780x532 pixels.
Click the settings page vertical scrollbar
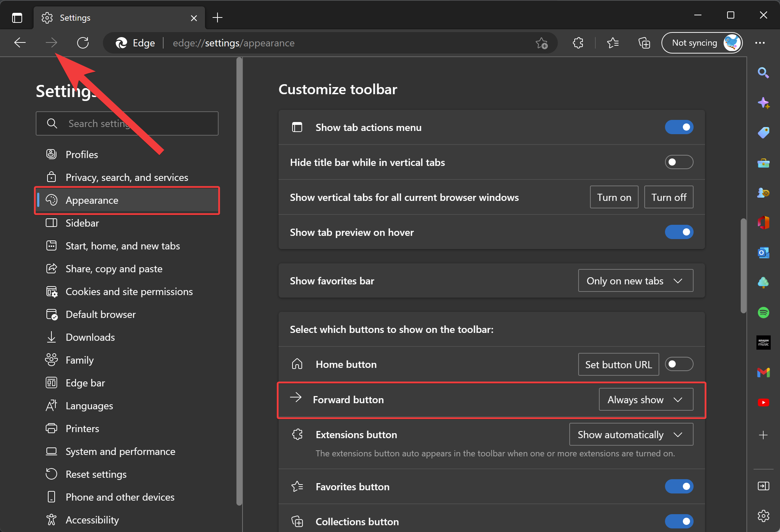744,265
